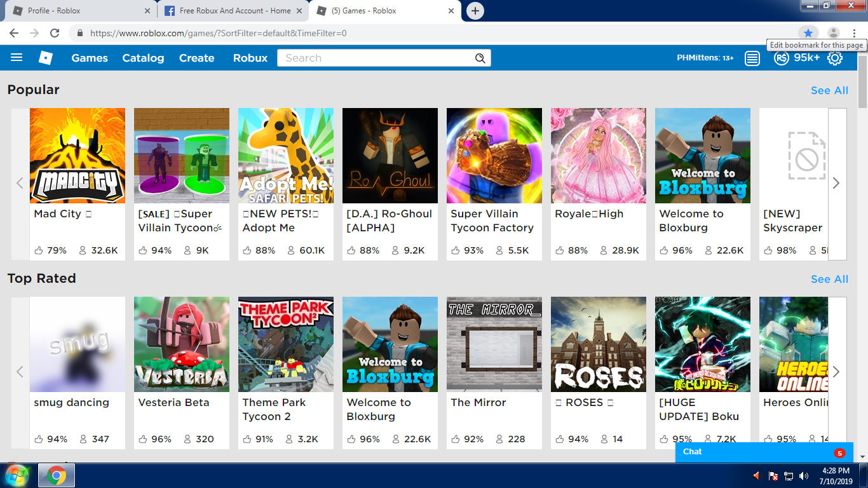Go back with the browser back arrow
Image resolution: width=868 pixels, height=488 pixels.
click(x=14, y=33)
